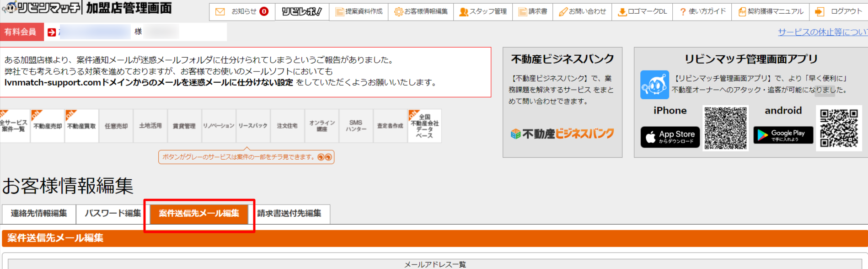This screenshot has height=269, width=868.
Task: Click the 使い方ガイド question mark icon
Action: [x=683, y=12]
